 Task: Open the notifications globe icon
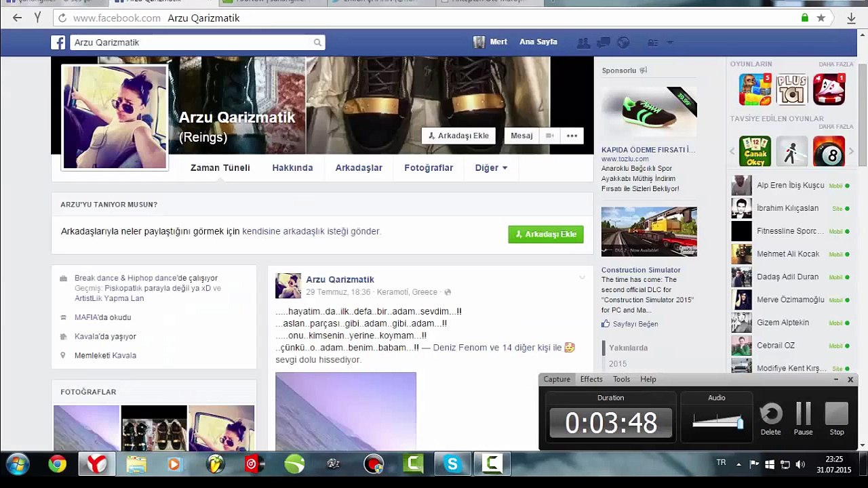623,43
